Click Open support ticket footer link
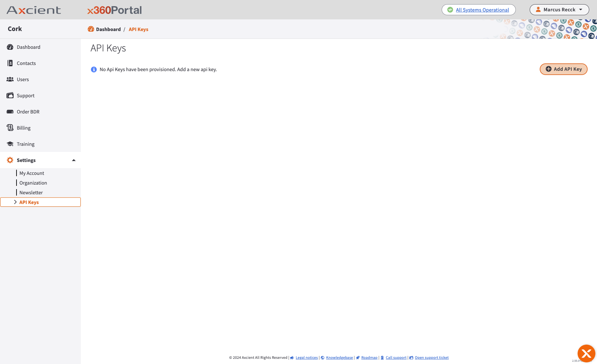 (432, 358)
